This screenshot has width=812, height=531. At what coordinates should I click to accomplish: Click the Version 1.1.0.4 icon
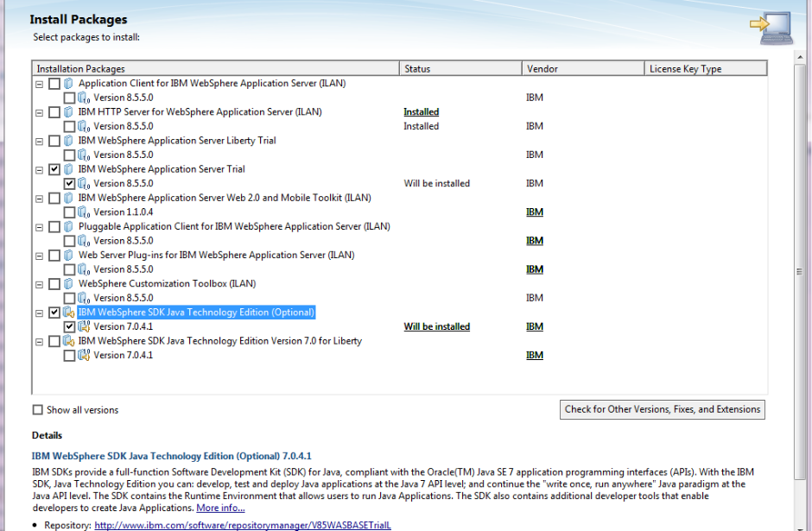(84, 212)
